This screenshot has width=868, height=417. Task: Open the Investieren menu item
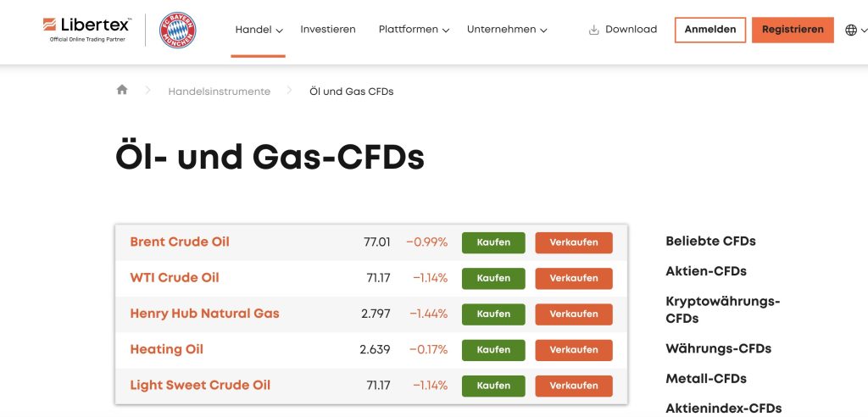[328, 30]
